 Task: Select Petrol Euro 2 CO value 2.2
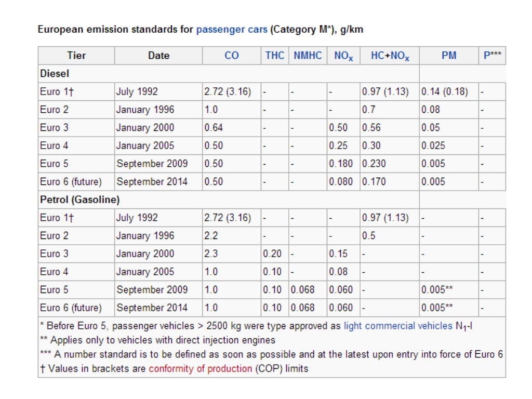click(211, 235)
